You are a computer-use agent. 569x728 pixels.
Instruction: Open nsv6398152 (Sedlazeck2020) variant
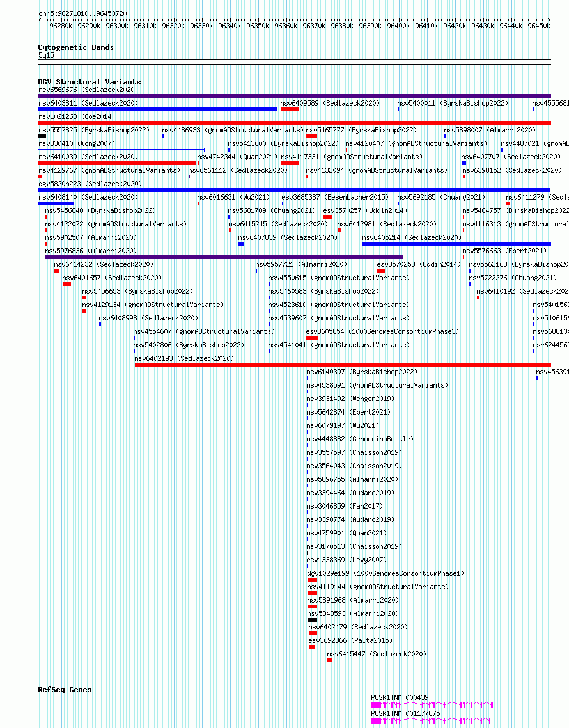pyautogui.click(x=512, y=170)
